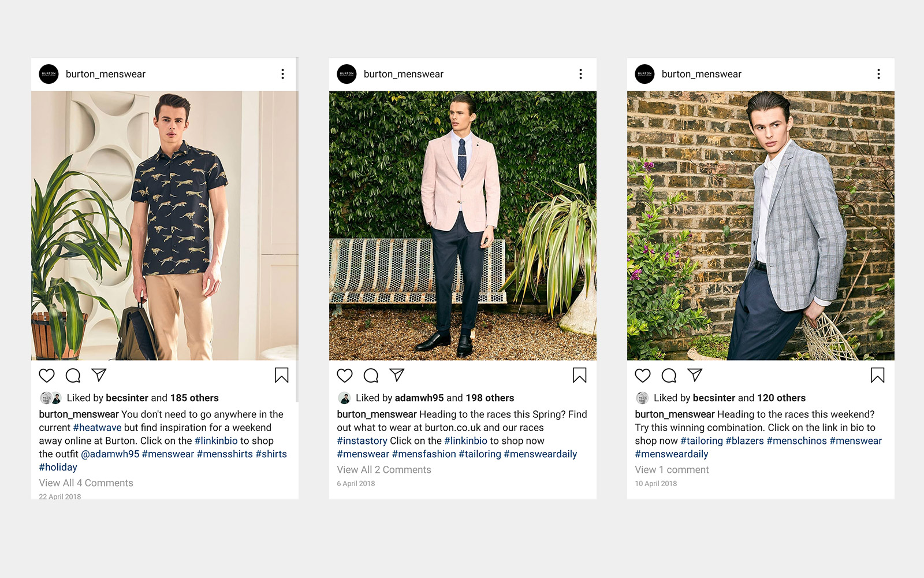Image resolution: width=924 pixels, height=578 pixels.
Task: Open the #blazers hashtag
Action: [744, 441]
